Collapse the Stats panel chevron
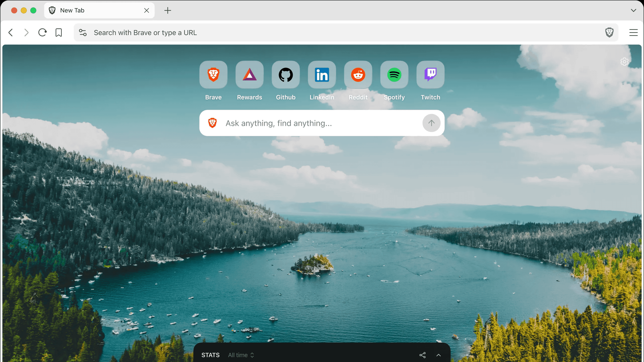Screen dimensions: 644x362 (438, 355)
